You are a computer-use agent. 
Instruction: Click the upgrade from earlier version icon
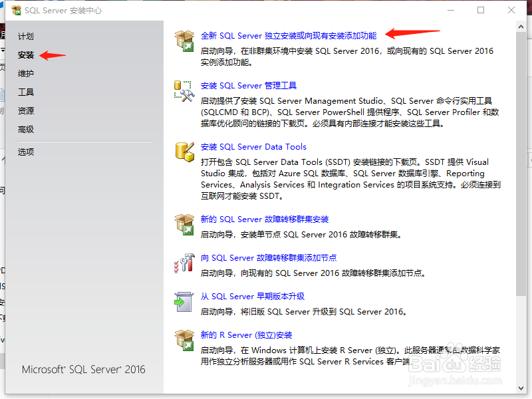click(184, 302)
